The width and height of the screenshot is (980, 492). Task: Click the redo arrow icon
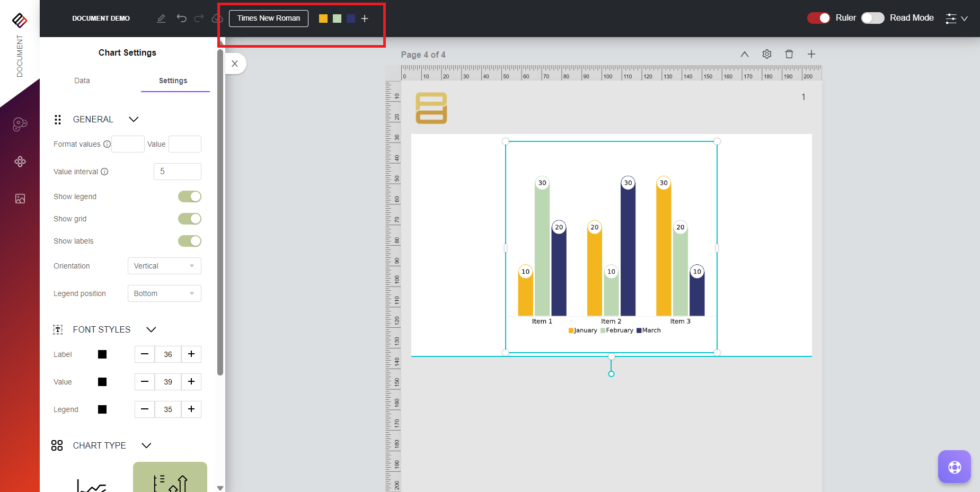[x=199, y=19]
